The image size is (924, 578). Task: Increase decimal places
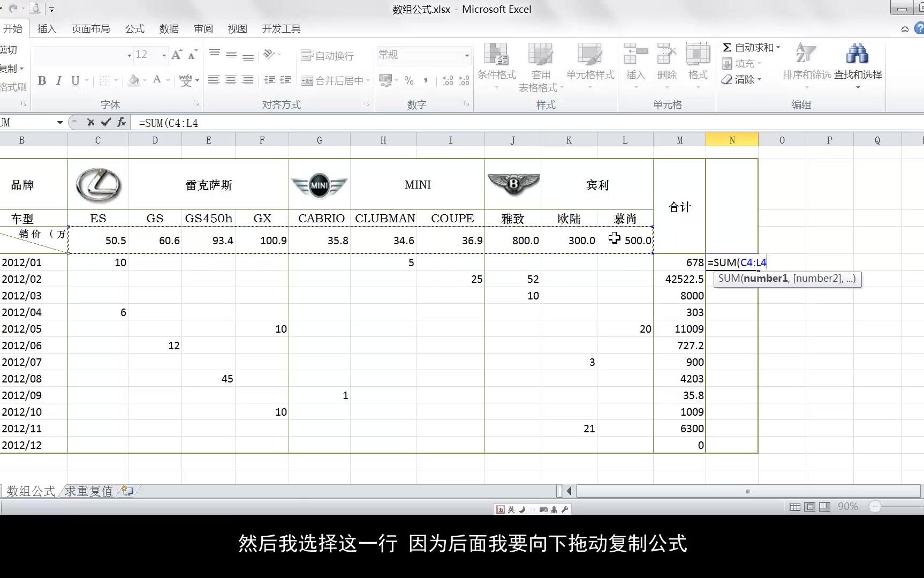[x=448, y=80]
